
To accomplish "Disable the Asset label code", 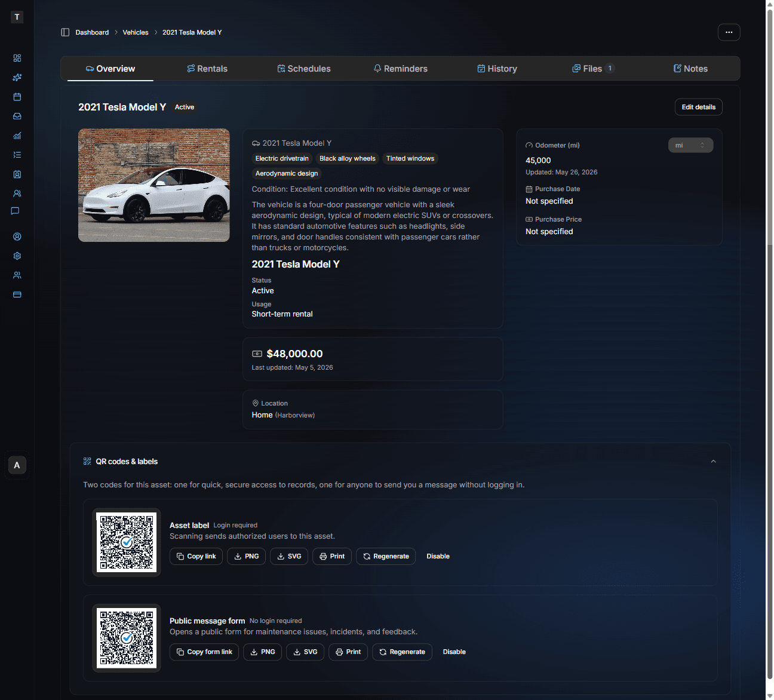I will point(438,556).
